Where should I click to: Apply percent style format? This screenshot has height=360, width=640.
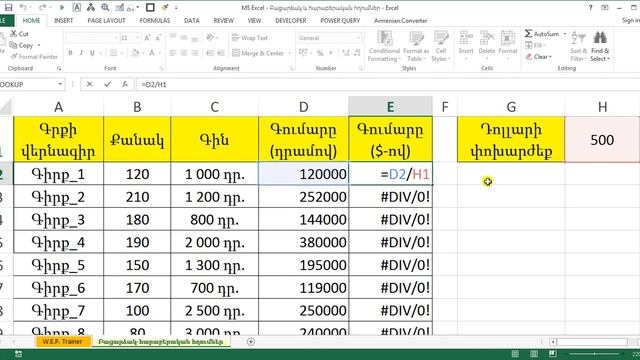click(320, 53)
